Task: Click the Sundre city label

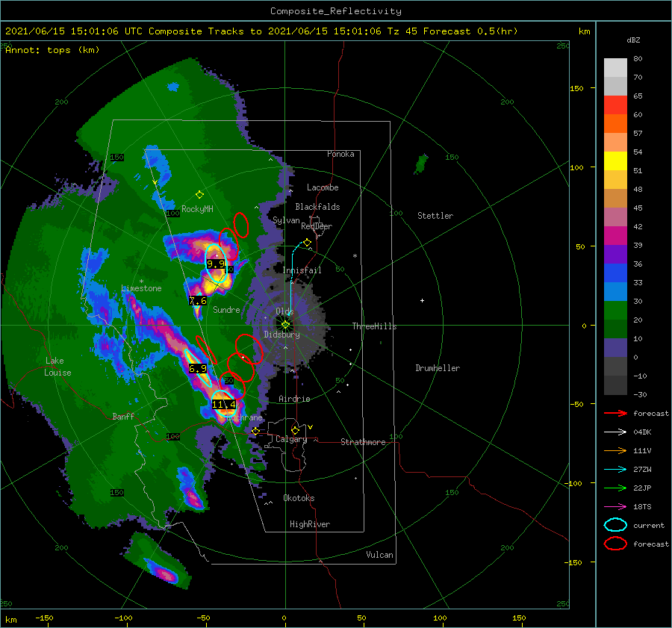Action: (226, 310)
